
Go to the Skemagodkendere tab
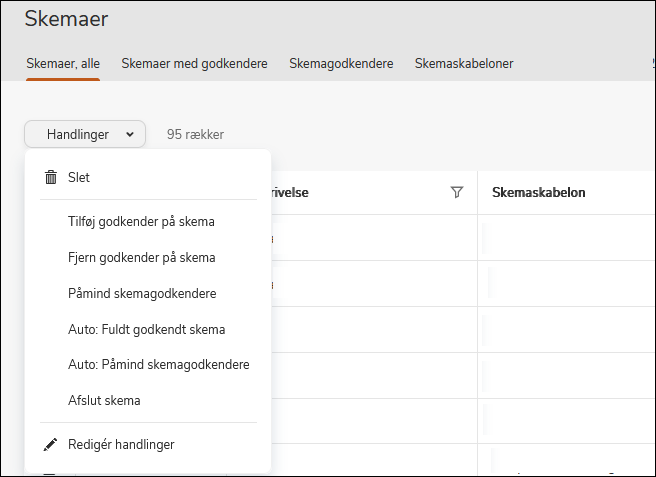(x=341, y=64)
